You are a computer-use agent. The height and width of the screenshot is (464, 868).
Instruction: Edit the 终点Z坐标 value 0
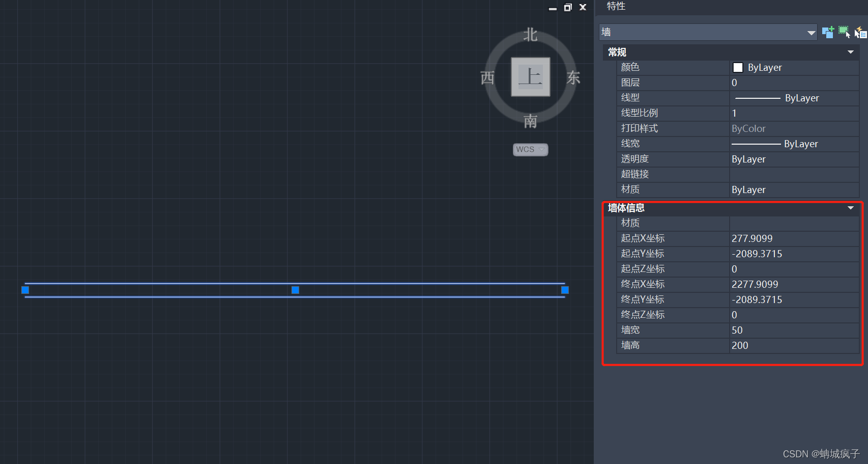(x=794, y=315)
